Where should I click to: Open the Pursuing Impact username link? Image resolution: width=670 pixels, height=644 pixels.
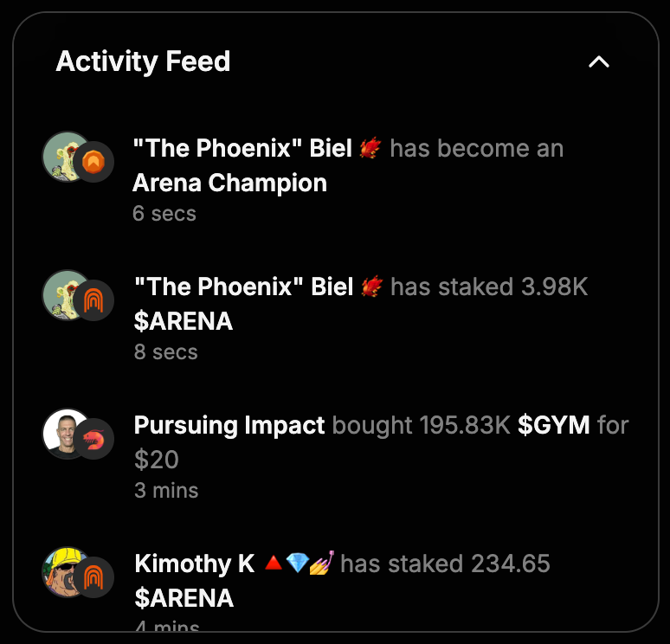[229, 426]
